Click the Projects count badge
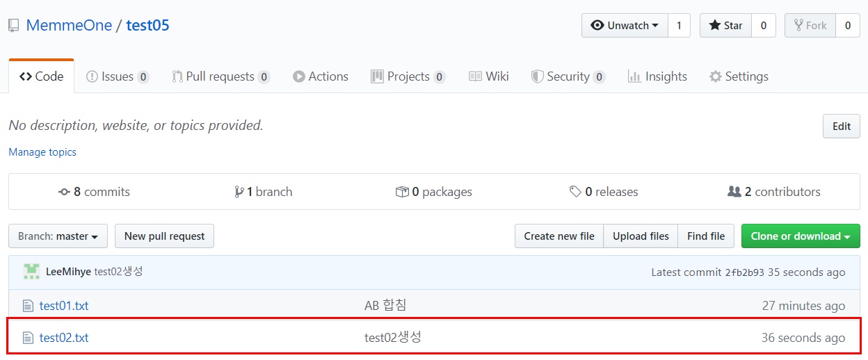 (x=439, y=77)
